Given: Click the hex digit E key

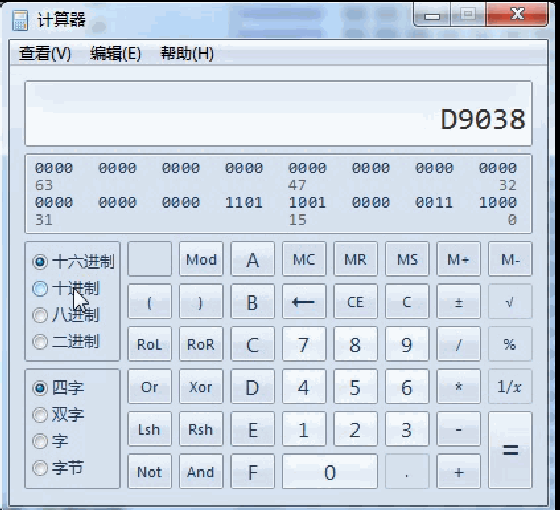Looking at the screenshot, I should click(252, 429).
